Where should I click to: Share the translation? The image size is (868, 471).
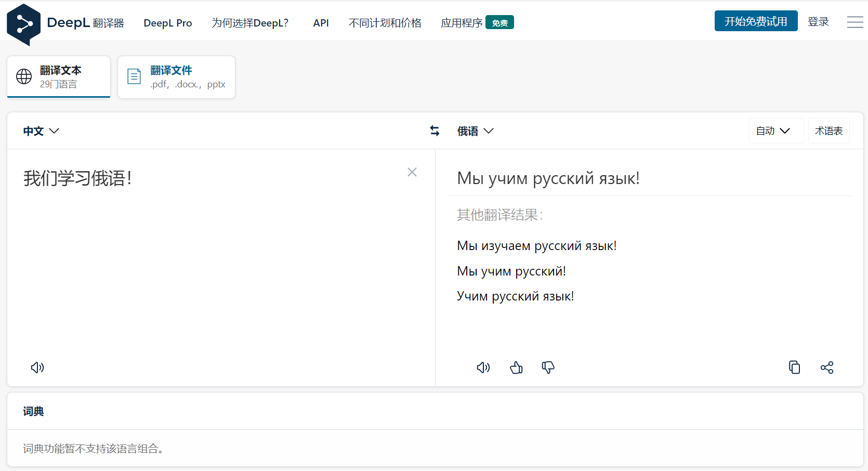(x=827, y=368)
